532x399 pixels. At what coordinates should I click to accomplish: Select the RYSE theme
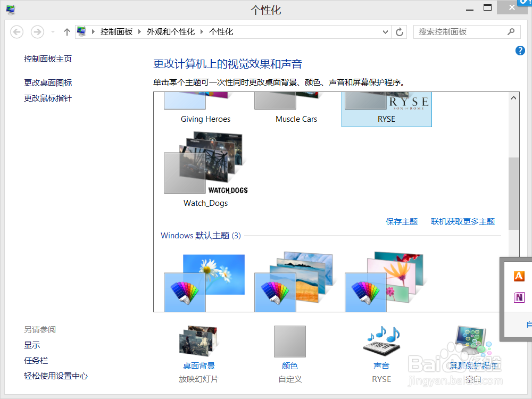point(386,109)
